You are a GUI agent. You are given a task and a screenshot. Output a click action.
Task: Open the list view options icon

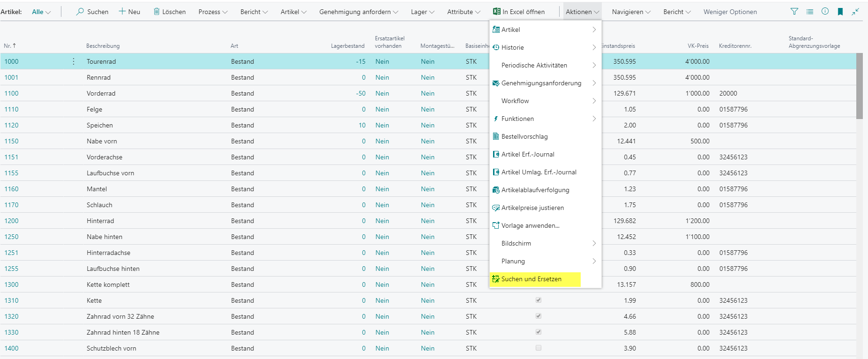pos(809,12)
